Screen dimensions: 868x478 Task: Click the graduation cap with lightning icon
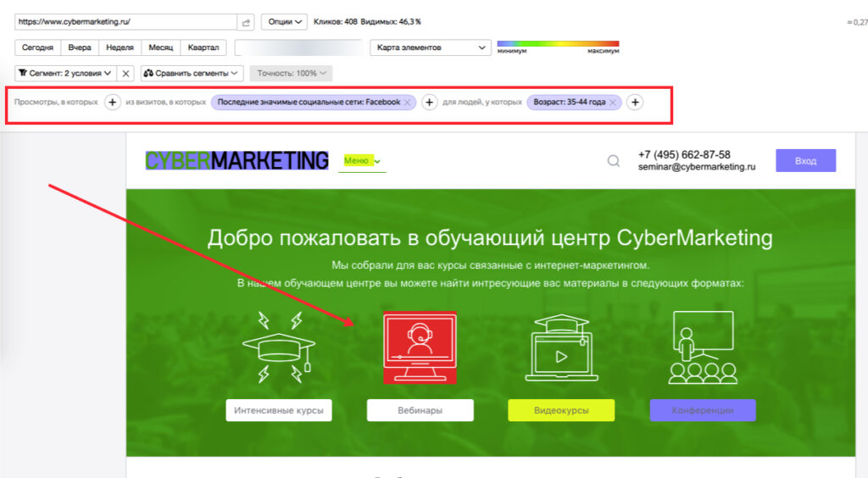click(279, 347)
